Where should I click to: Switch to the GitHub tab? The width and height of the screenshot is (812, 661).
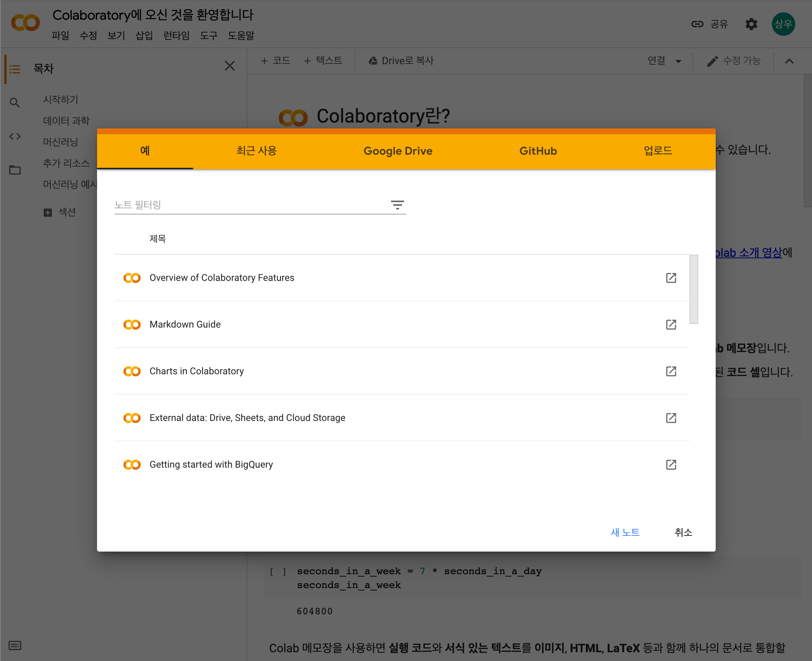(x=538, y=151)
